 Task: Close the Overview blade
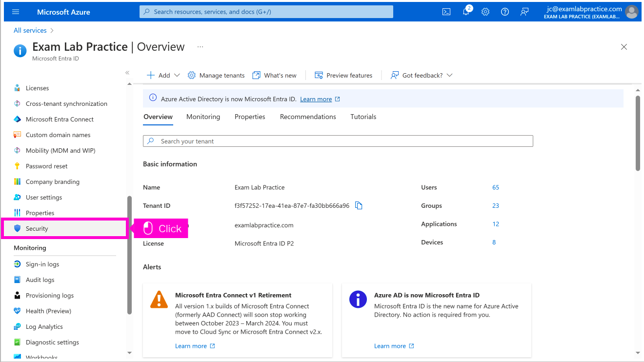pos(624,47)
